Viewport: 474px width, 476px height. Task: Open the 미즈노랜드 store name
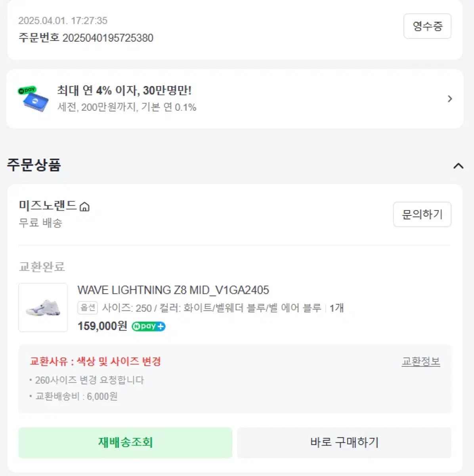coord(48,205)
